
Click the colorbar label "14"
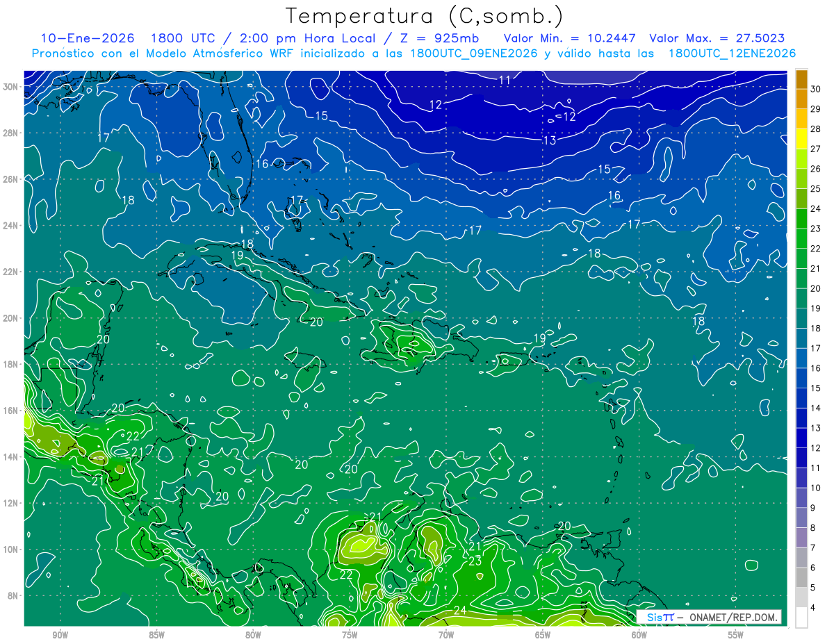(x=816, y=408)
